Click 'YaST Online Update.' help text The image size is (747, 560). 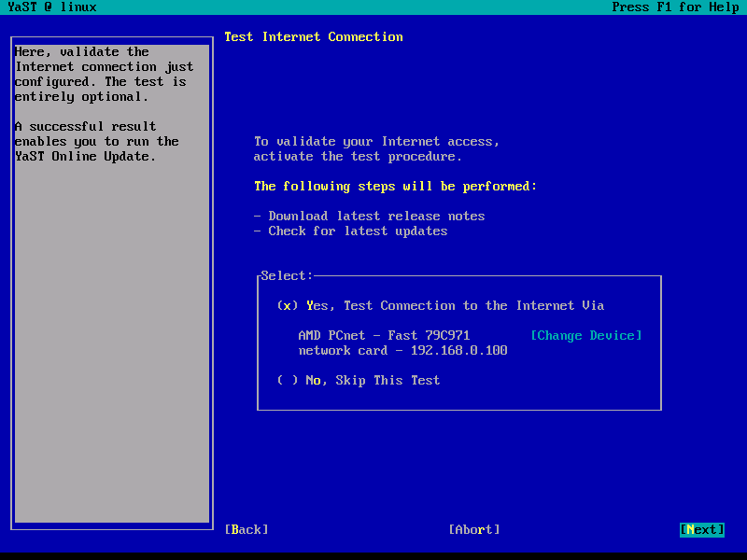pyautogui.click(x=85, y=156)
